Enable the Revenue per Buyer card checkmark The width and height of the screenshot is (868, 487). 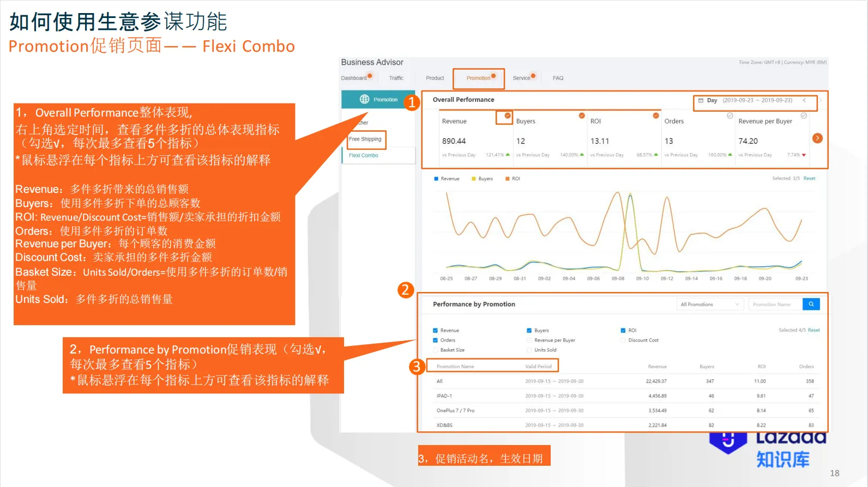tap(804, 115)
